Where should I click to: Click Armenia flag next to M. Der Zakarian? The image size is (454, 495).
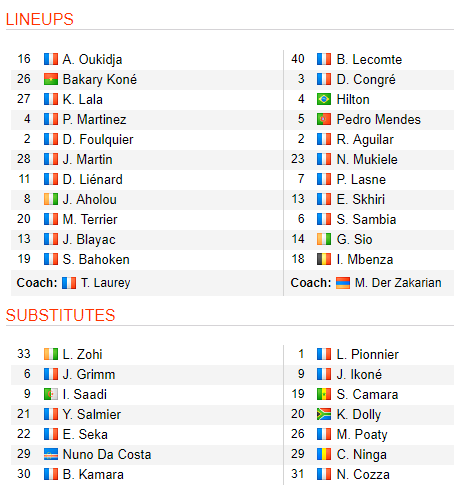pyautogui.click(x=343, y=283)
